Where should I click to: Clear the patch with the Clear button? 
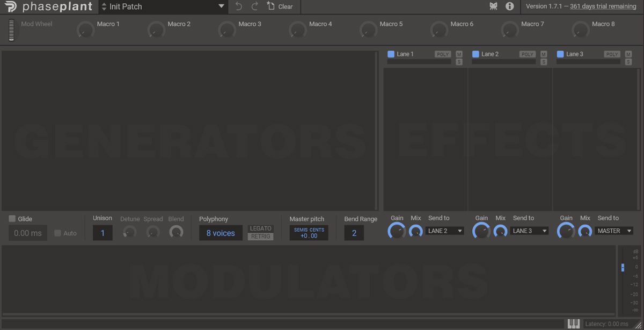(x=280, y=6)
